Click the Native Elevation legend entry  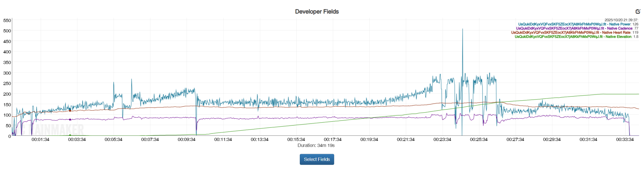click(x=576, y=37)
